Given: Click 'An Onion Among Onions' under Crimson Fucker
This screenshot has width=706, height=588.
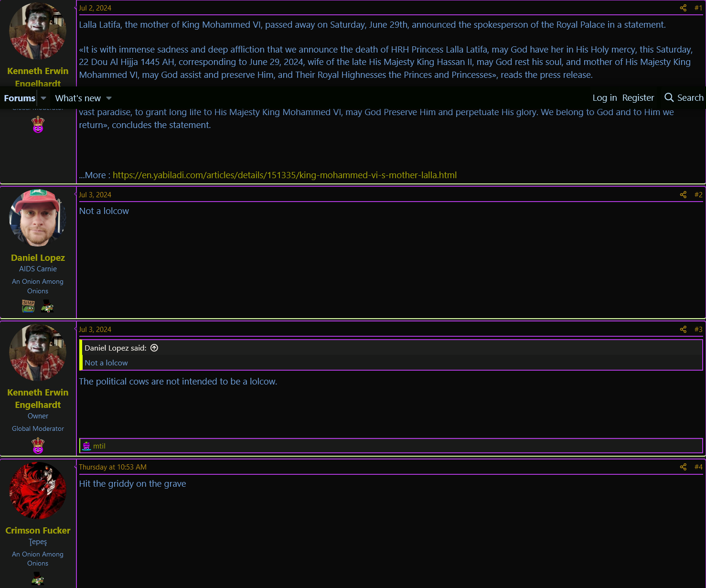Looking at the screenshot, I should pyautogui.click(x=38, y=559).
